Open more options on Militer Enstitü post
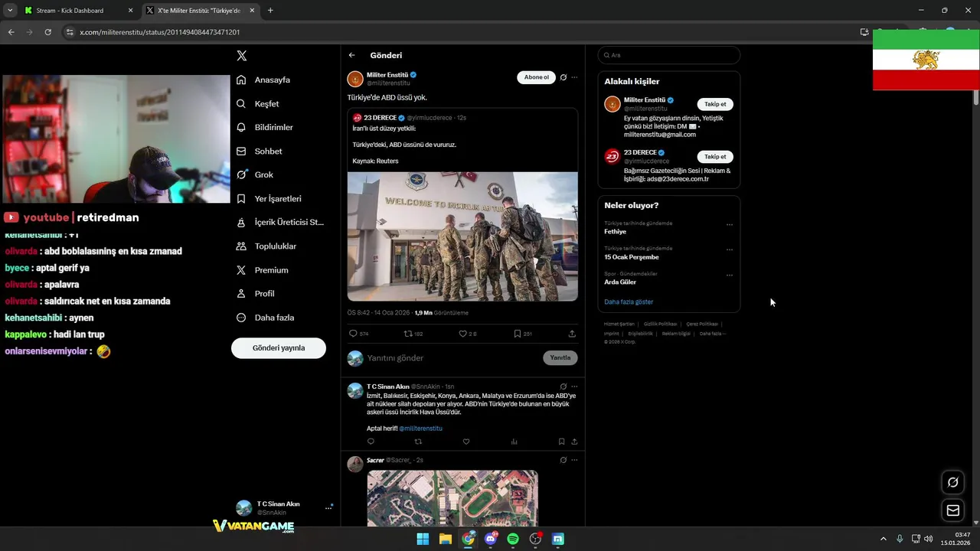 [574, 77]
